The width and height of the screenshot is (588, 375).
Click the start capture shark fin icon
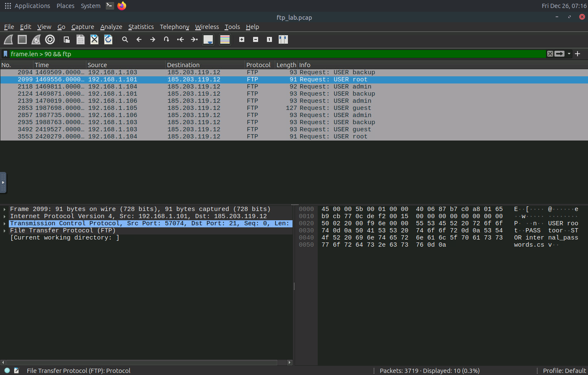pos(8,39)
